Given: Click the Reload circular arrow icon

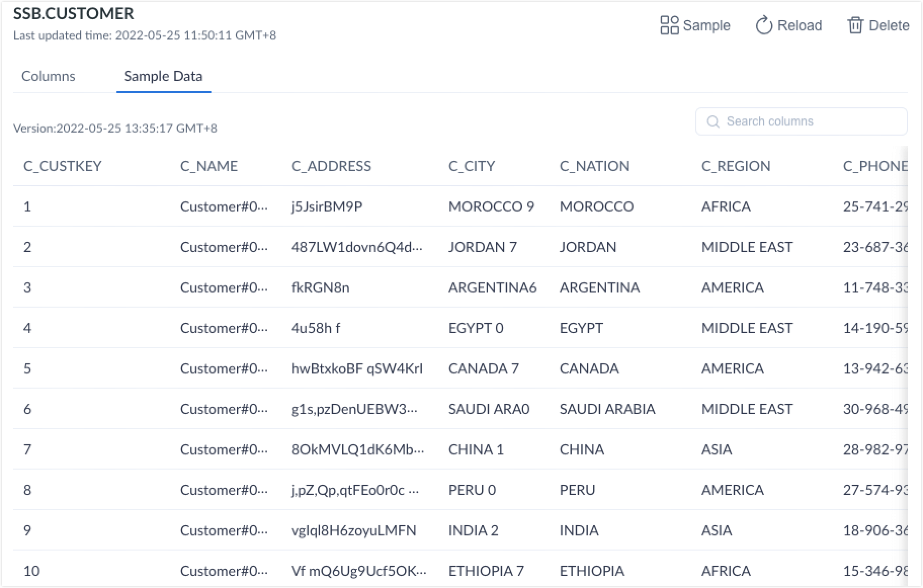Looking at the screenshot, I should 764,25.
